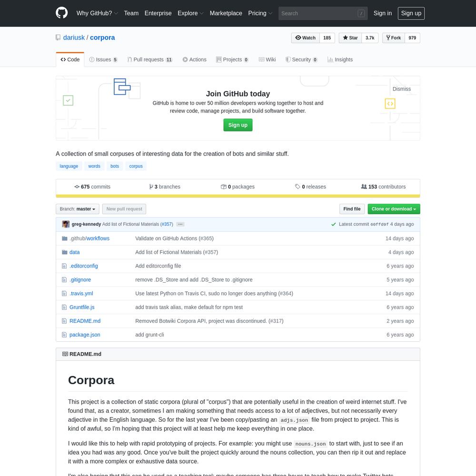
Task: Dismiss the Join GitHub banner
Action: click(401, 89)
